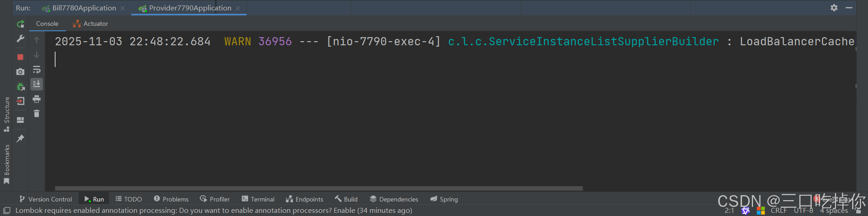Open the Terminal tool window

(258, 199)
